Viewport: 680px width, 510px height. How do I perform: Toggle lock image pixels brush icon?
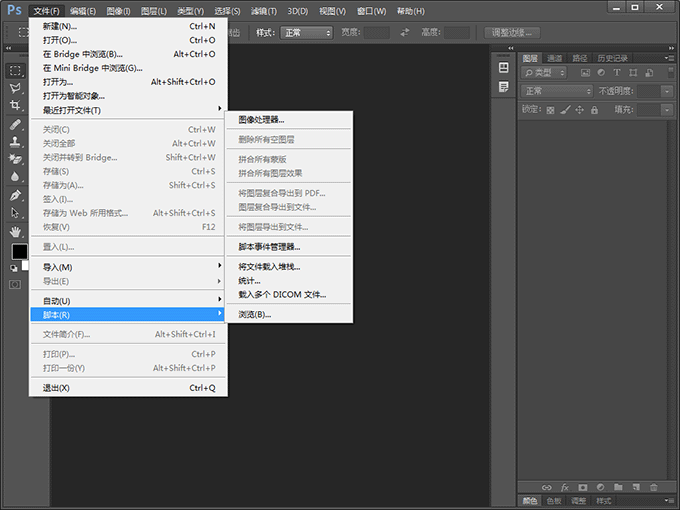tap(565, 110)
